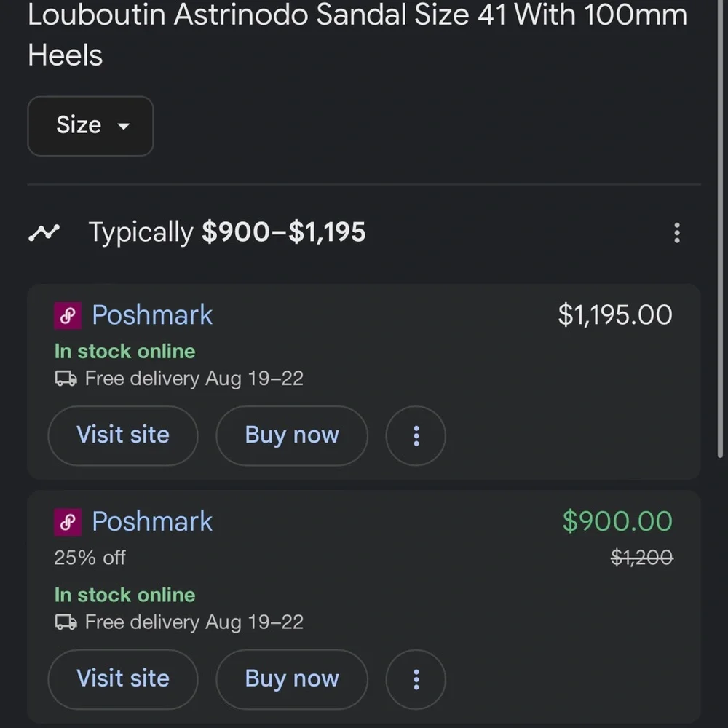Click the green $900.00 sale price
The height and width of the screenshot is (728, 728).
pyautogui.click(x=617, y=521)
